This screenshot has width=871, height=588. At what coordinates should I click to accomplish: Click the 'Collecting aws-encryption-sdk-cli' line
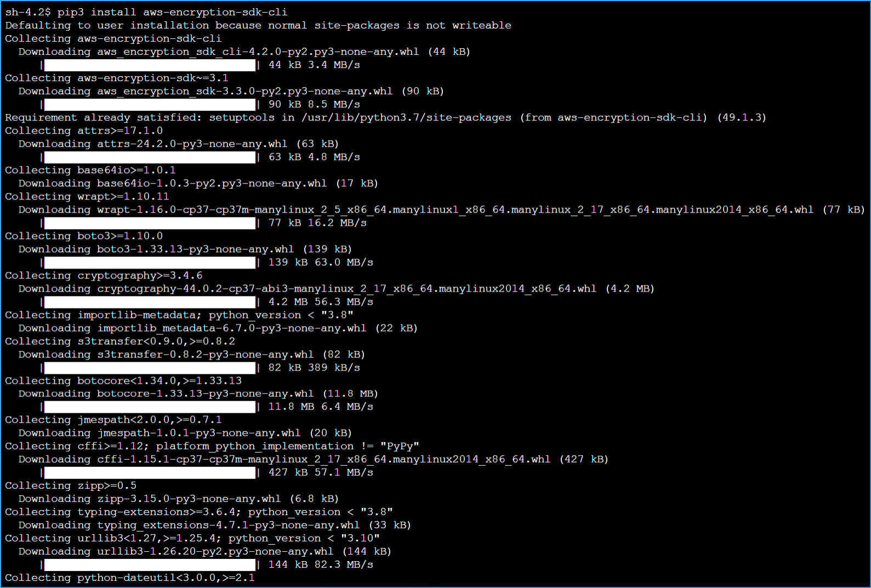point(113,38)
